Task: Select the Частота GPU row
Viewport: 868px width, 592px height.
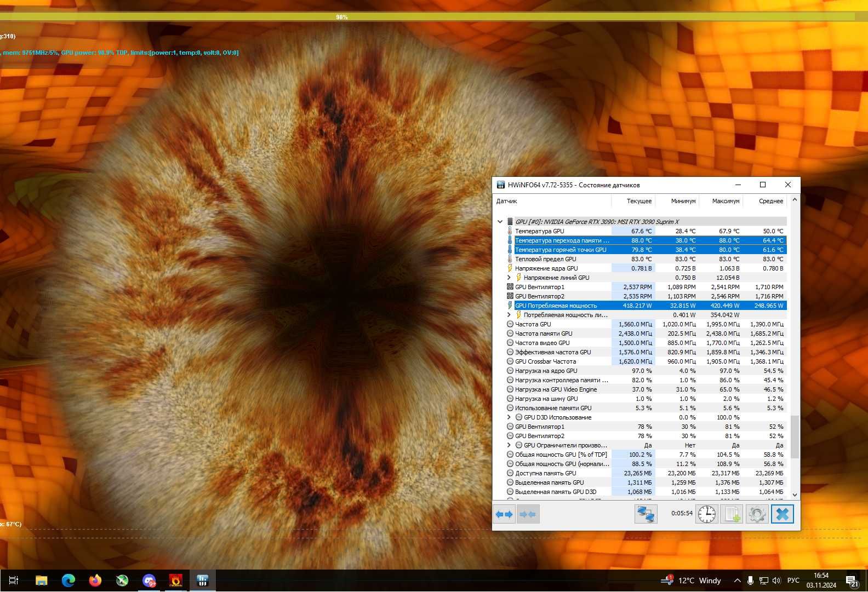Action: pyautogui.click(x=646, y=324)
